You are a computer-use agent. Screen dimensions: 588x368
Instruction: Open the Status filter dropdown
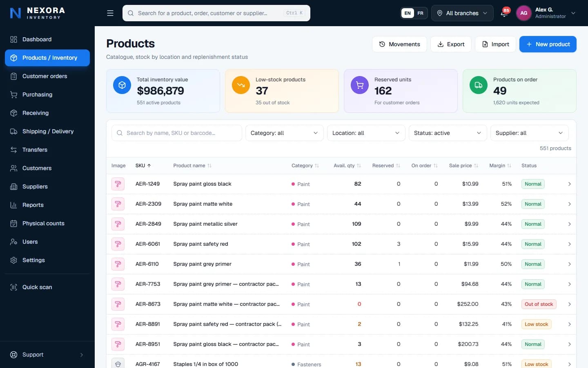[448, 133]
